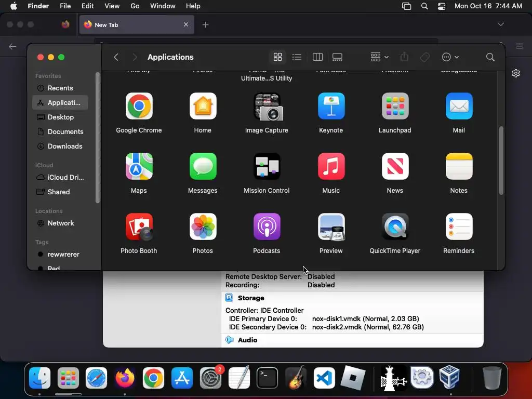Open the Mail app icon
The width and height of the screenshot is (532, 399).
pos(459,106)
